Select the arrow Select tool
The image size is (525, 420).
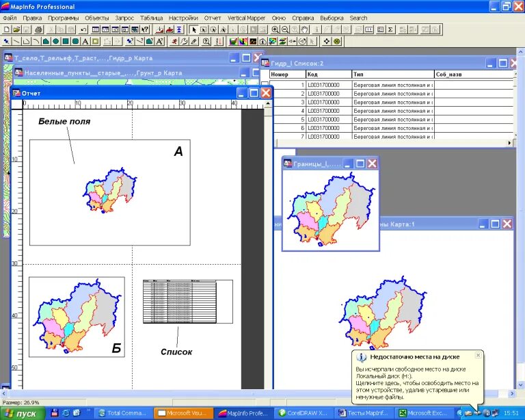pyautogui.click(x=193, y=29)
